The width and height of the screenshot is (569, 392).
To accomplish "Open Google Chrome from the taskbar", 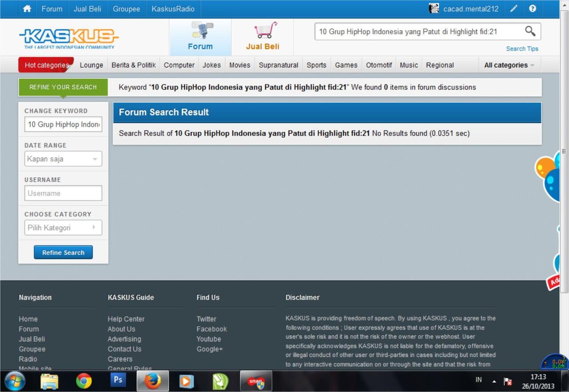I will [x=84, y=381].
